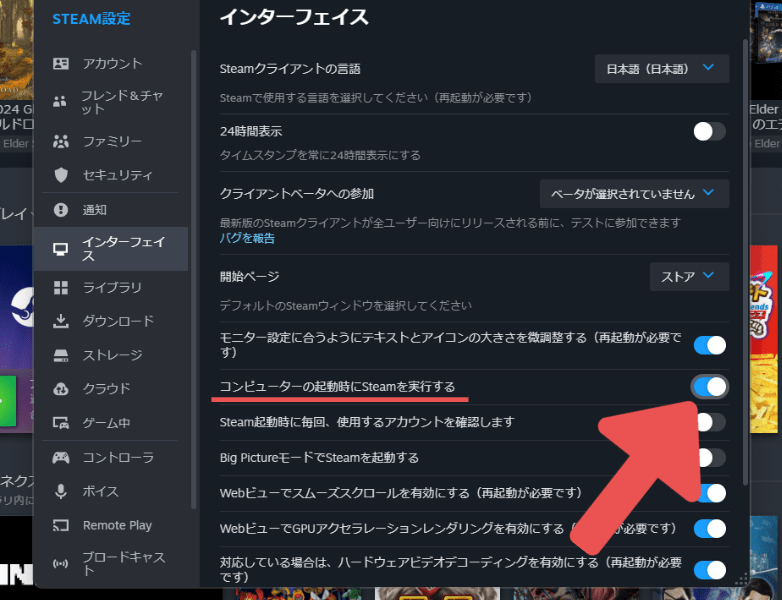782x600 pixels.
Task: Toggle GPU accelerated rendering switch
Action: (709, 529)
